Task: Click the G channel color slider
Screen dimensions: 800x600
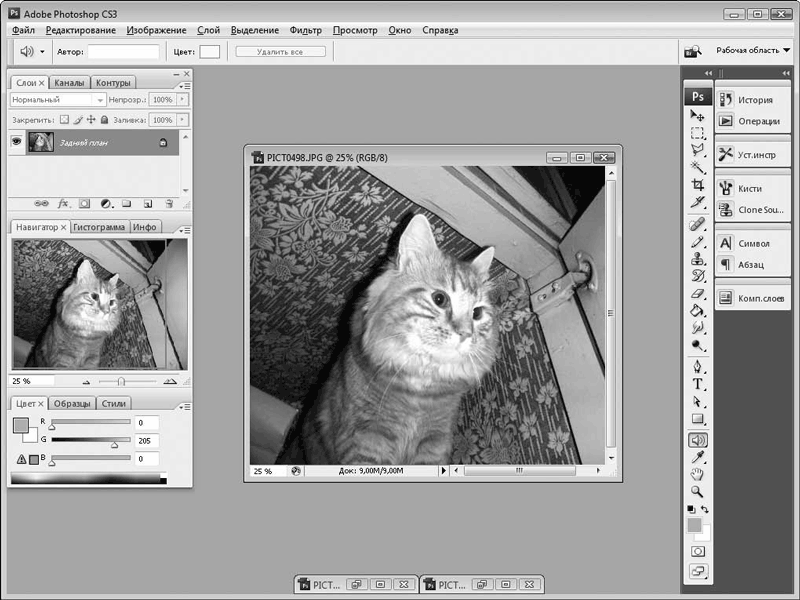Action: pyautogui.click(x=90, y=440)
